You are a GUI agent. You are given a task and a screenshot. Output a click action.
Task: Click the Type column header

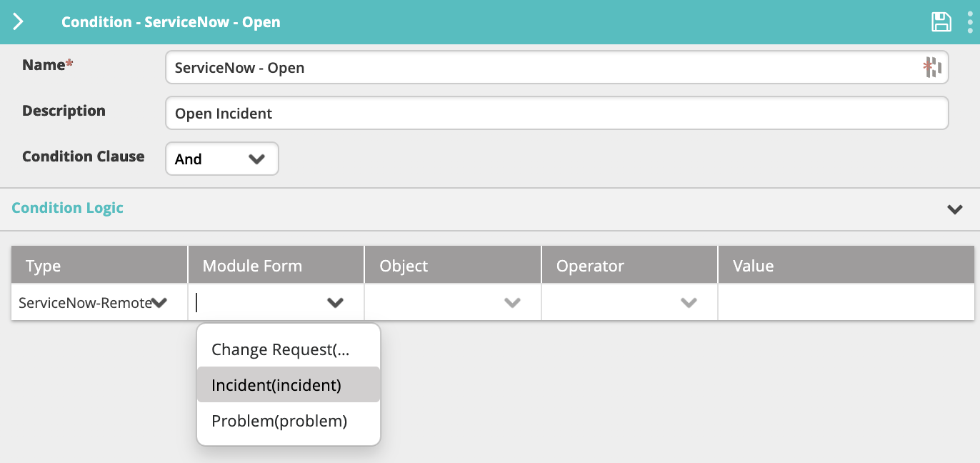(99, 266)
